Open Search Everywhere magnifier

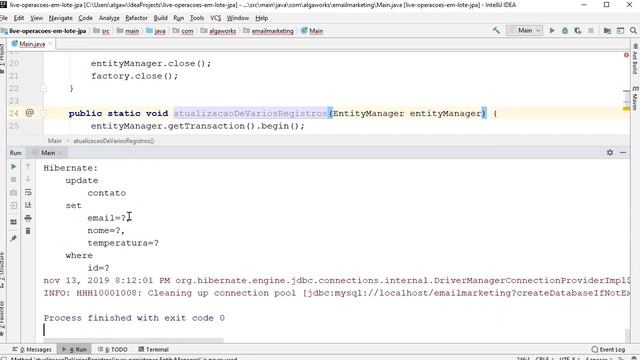[633, 31]
